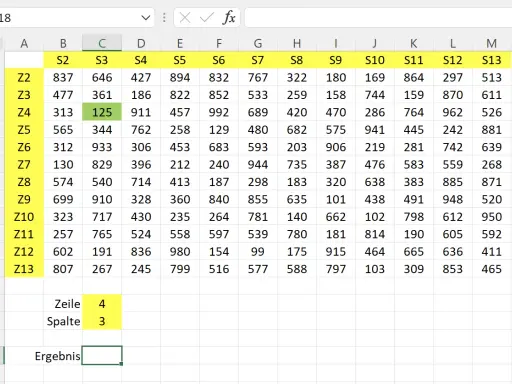Image resolution: width=512 pixels, height=384 pixels.
Task: Click the row label cell Z10
Action: pos(24,217)
